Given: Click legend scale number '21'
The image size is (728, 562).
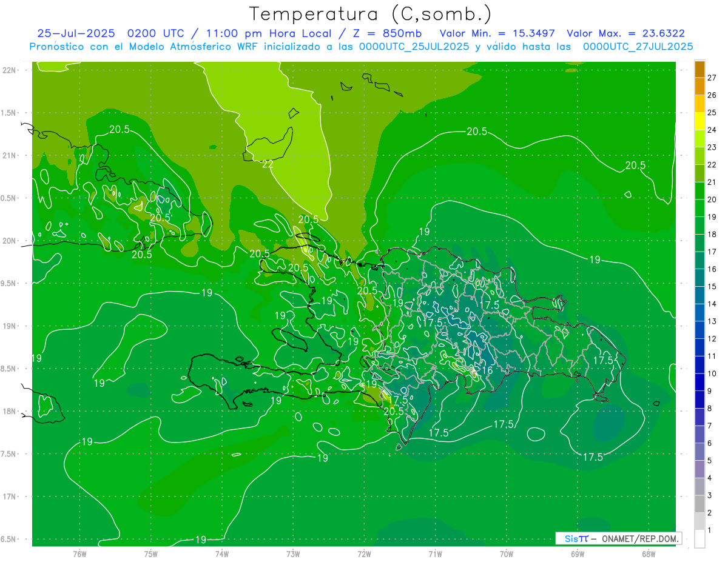Looking at the screenshot, I should [x=712, y=182].
